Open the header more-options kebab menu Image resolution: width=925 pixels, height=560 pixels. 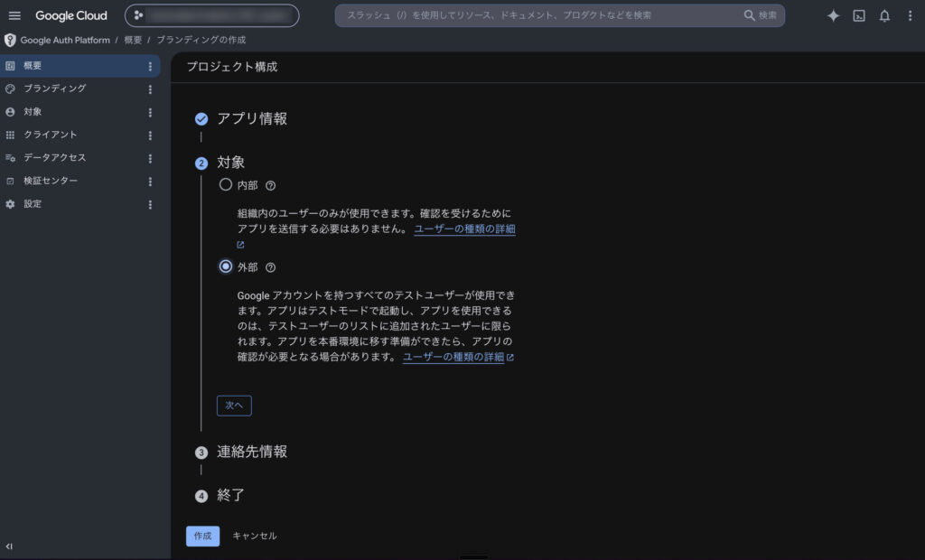click(910, 16)
